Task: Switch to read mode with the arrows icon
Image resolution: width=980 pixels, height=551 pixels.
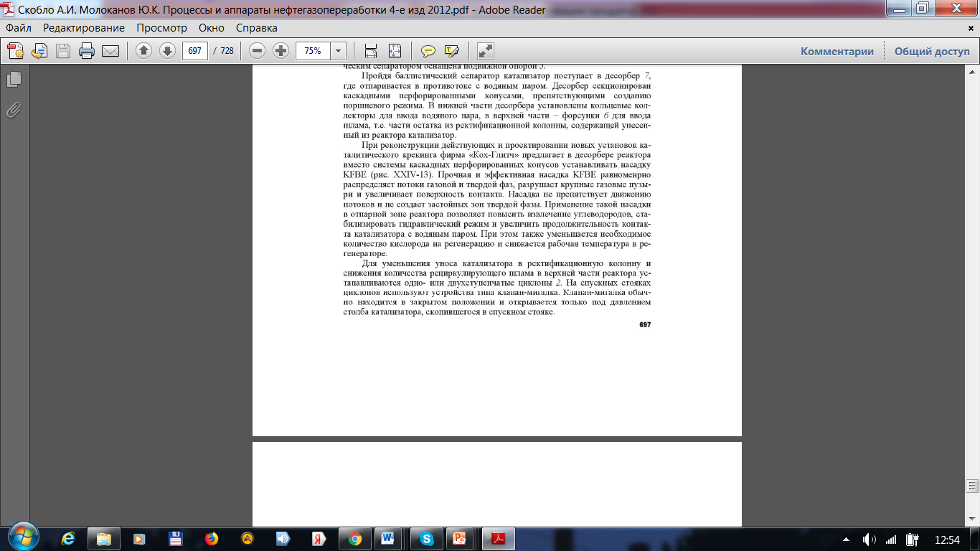Action: [x=486, y=51]
